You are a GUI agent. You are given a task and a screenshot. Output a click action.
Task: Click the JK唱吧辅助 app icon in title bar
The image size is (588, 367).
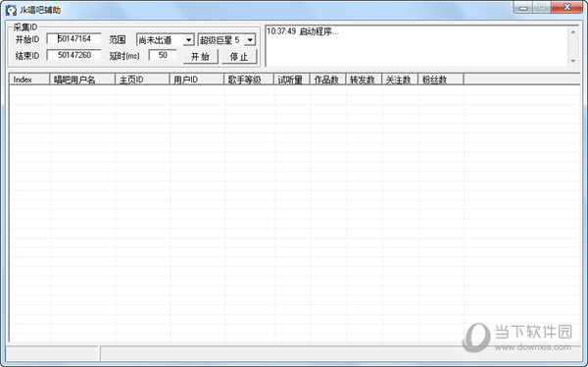tap(11, 10)
